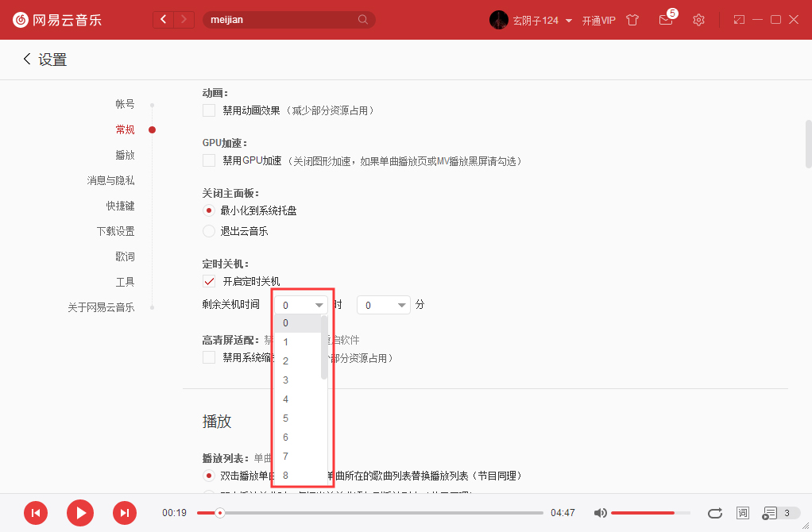Switch to the 播放 settings section
812x532 pixels.
click(x=125, y=155)
